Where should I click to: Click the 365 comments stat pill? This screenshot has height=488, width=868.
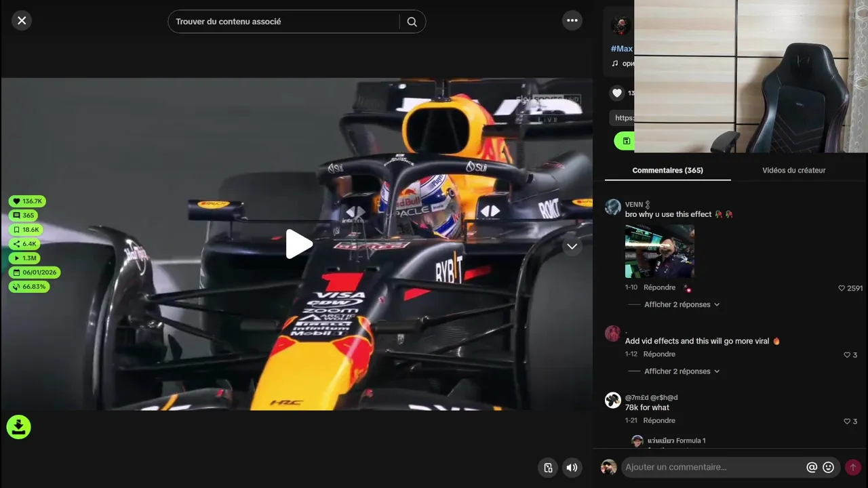click(23, 216)
